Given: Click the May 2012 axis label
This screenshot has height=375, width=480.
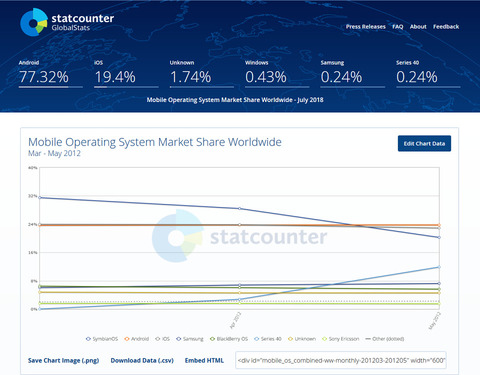Looking at the screenshot, I should tap(435, 321).
